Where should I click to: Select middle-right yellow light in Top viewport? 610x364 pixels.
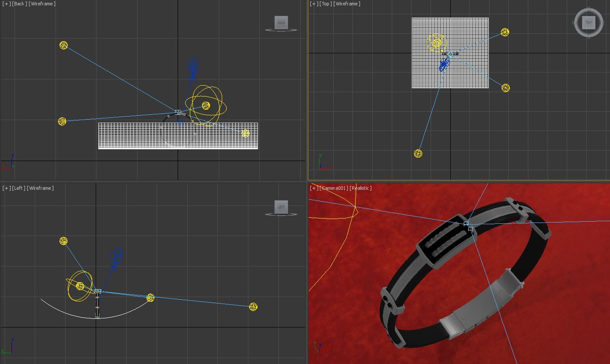[x=505, y=88]
